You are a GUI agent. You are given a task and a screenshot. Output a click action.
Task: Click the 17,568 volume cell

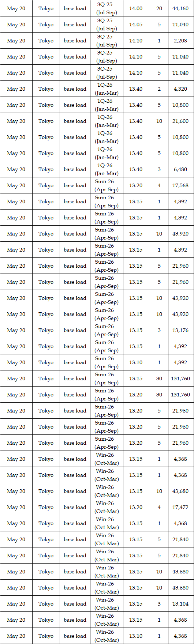click(x=180, y=185)
